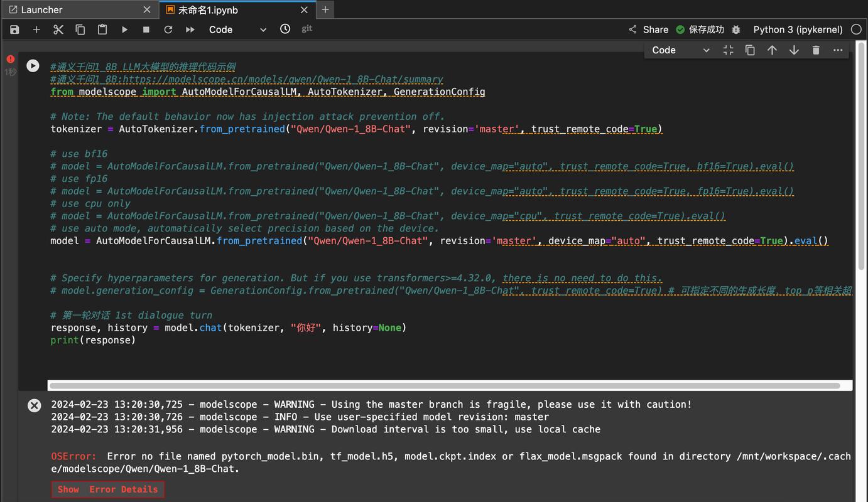Duplicate the cell from the cell toolbar
The height and width of the screenshot is (502, 868).
pyautogui.click(x=750, y=50)
